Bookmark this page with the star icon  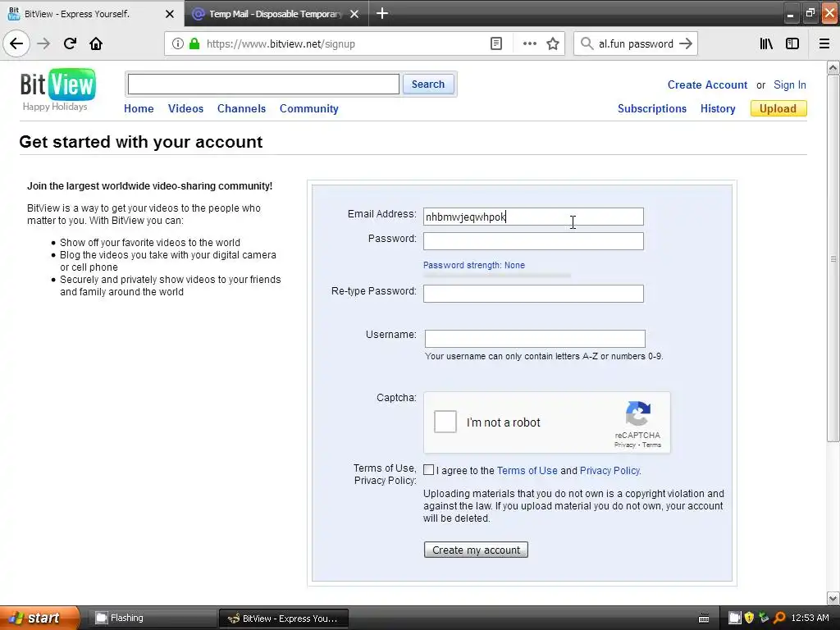point(553,44)
